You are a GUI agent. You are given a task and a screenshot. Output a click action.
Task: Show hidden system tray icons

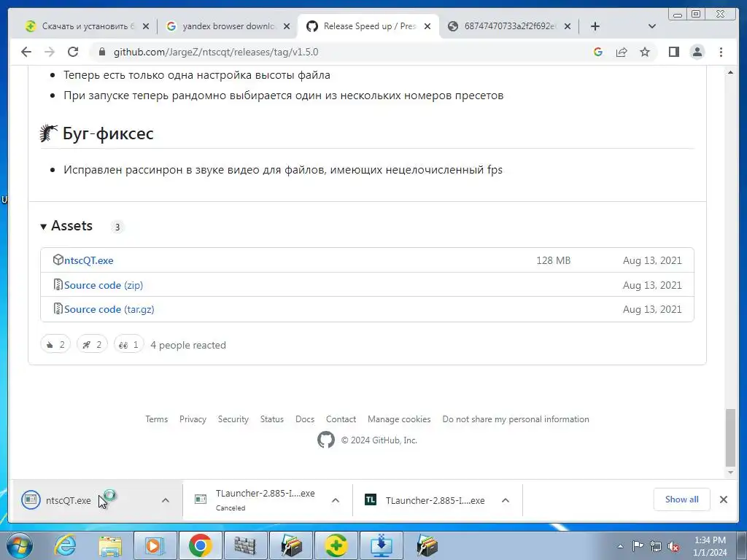pos(620,546)
